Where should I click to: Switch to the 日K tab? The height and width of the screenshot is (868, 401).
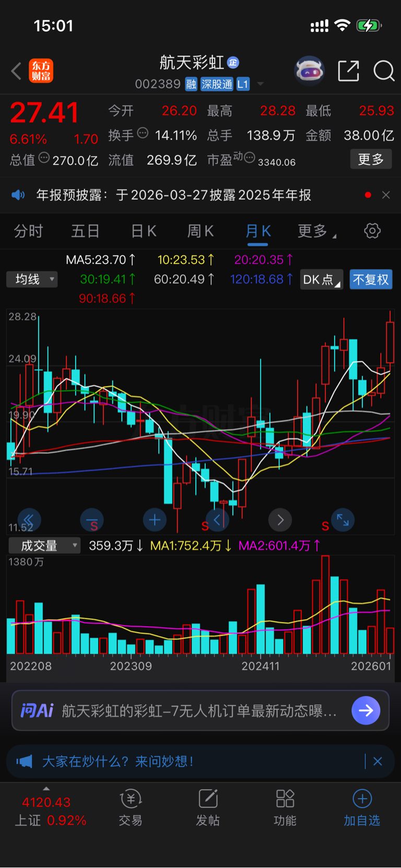click(x=144, y=231)
